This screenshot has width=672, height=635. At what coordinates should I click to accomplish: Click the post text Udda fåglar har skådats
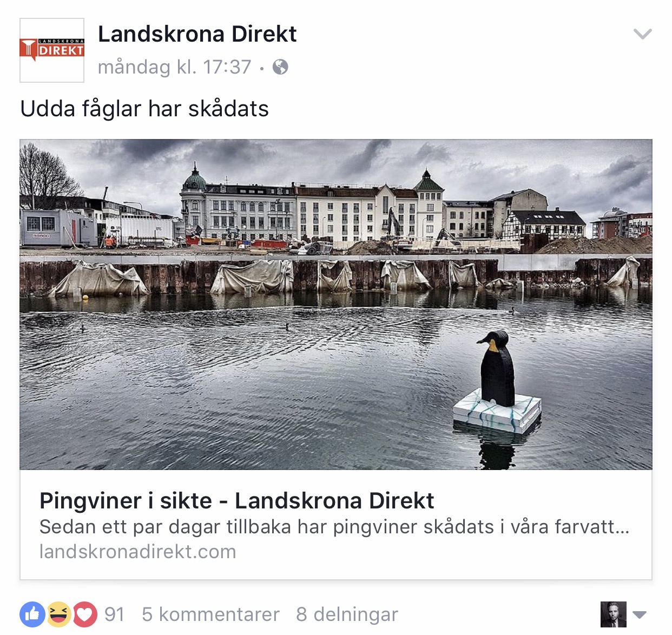144,109
